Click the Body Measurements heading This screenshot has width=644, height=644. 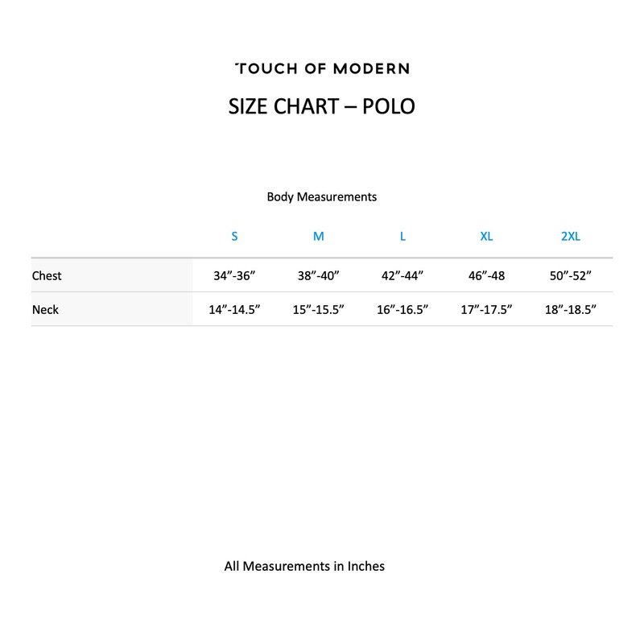(322, 196)
